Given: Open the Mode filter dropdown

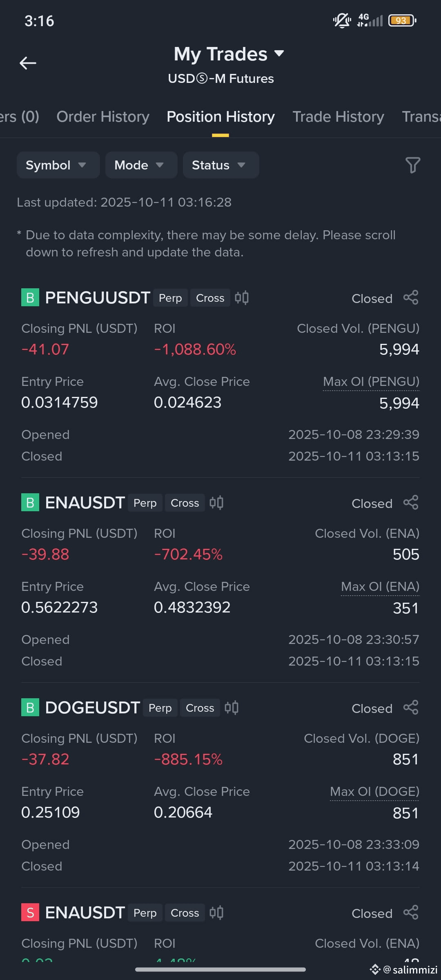Looking at the screenshot, I should tap(141, 165).
